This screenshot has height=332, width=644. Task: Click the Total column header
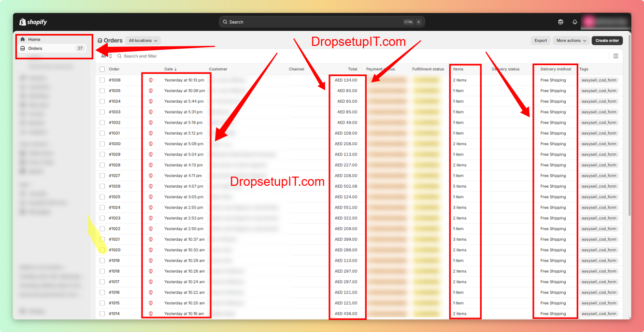pos(353,69)
